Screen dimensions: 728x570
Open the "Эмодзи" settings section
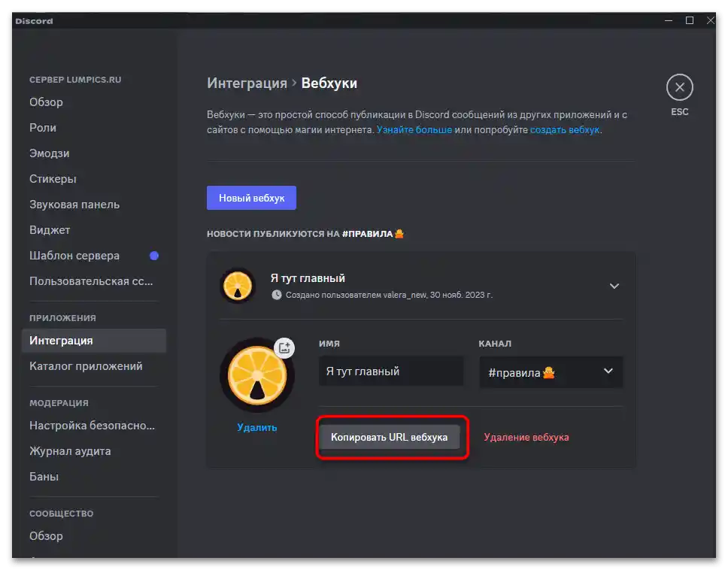click(x=49, y=153)
